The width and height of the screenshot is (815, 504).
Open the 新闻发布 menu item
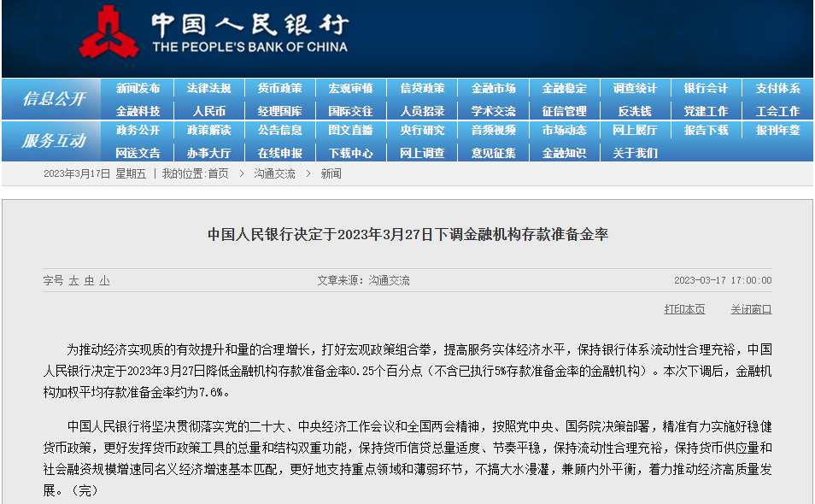click(138, 88)
